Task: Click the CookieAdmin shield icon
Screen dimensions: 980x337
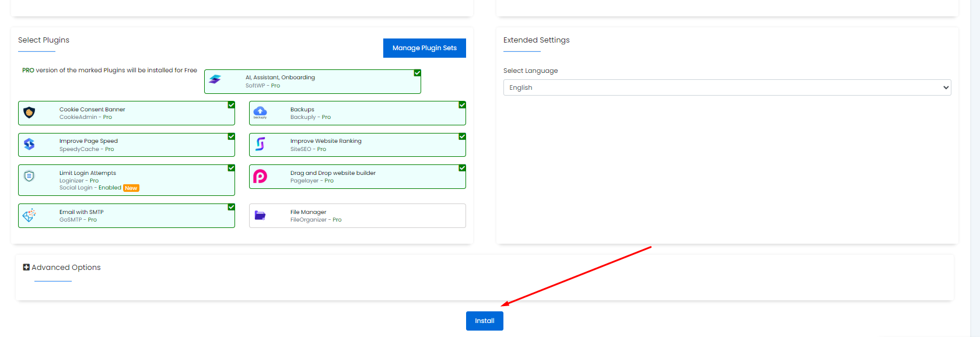Action: 29,112
